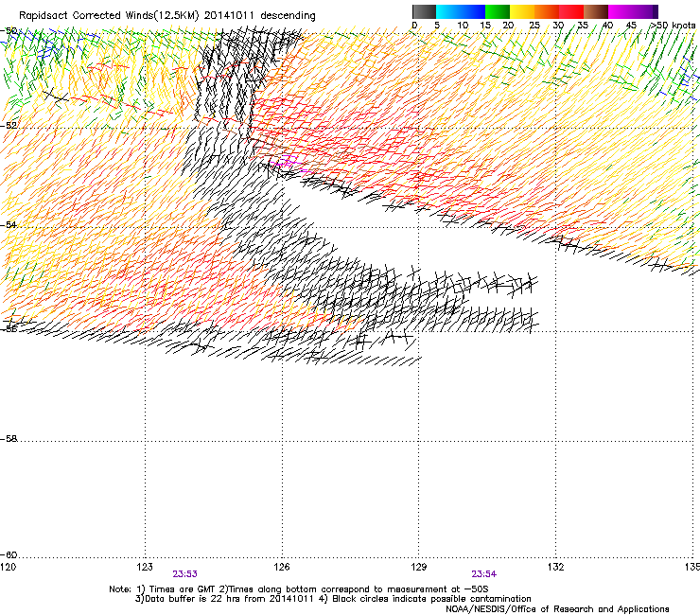Click the >50 knots legend label
700x615 pixels.
pyautogui.click(x=673, y=26)
